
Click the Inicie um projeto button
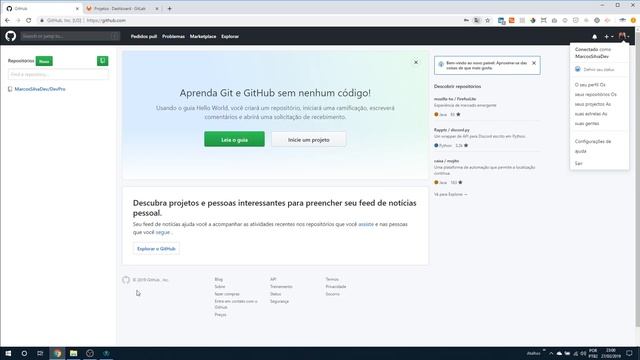click(309, 140)
